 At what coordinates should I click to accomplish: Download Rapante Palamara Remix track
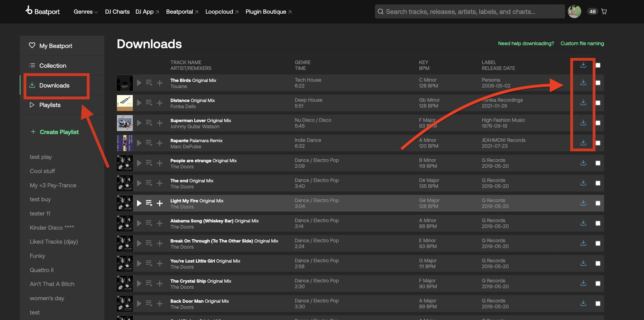(583, 143)
